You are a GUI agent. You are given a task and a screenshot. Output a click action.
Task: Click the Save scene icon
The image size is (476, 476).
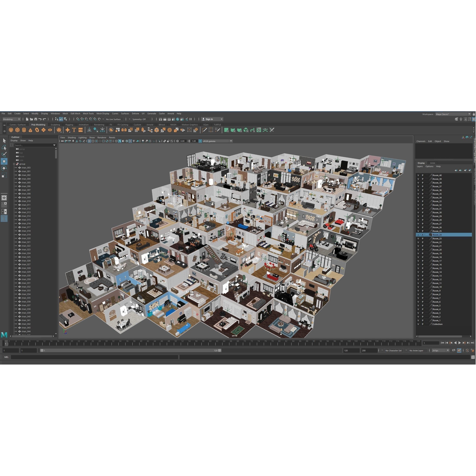tap(36, 119)
